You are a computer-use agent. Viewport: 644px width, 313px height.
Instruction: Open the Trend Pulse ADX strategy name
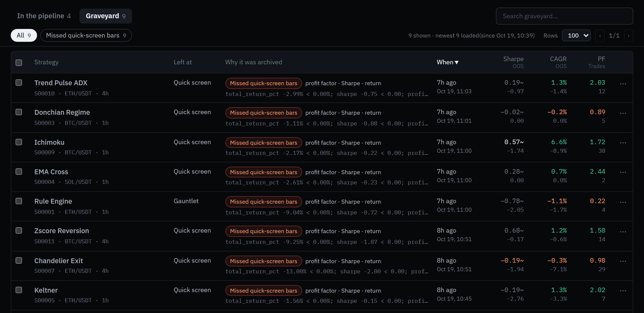click(x=61, y=83)
